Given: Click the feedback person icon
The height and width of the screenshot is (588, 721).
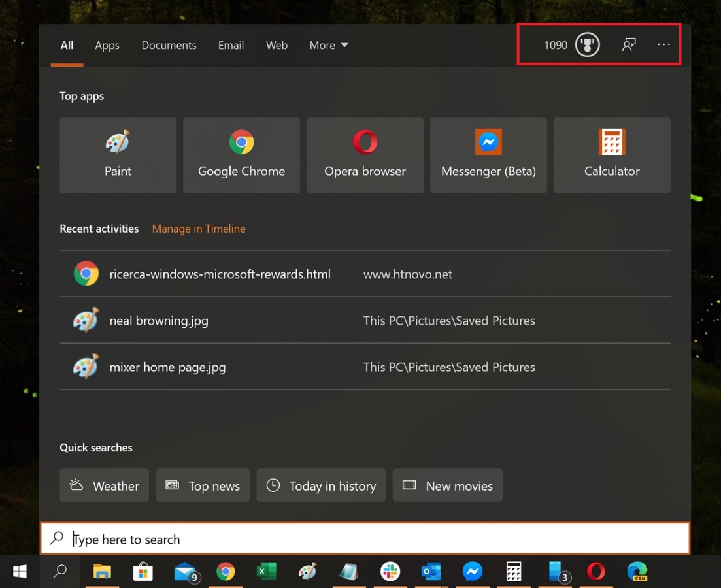Looking at the screenshot, I should [629, 45].
